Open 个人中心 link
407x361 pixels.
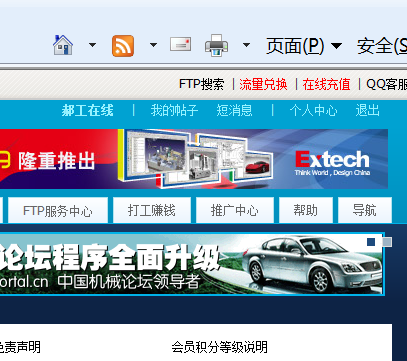pyautogui.click(x=313, y=110)
